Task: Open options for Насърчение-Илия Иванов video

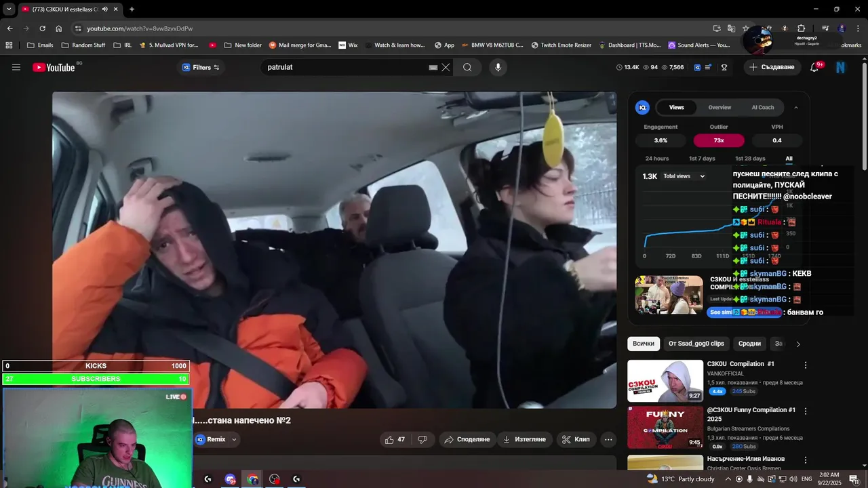Action: [806, 459]
